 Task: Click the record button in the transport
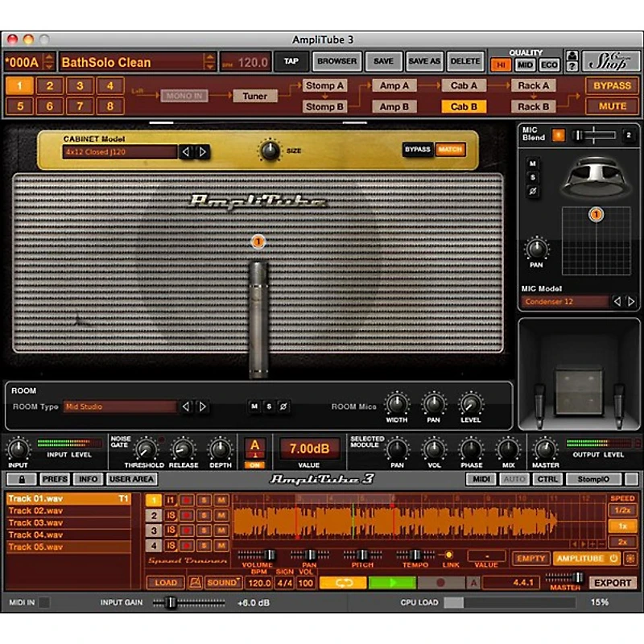[440, 582]
